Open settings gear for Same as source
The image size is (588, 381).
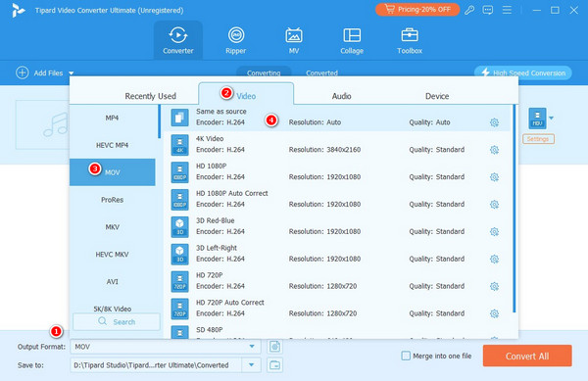tap(494, 122)
